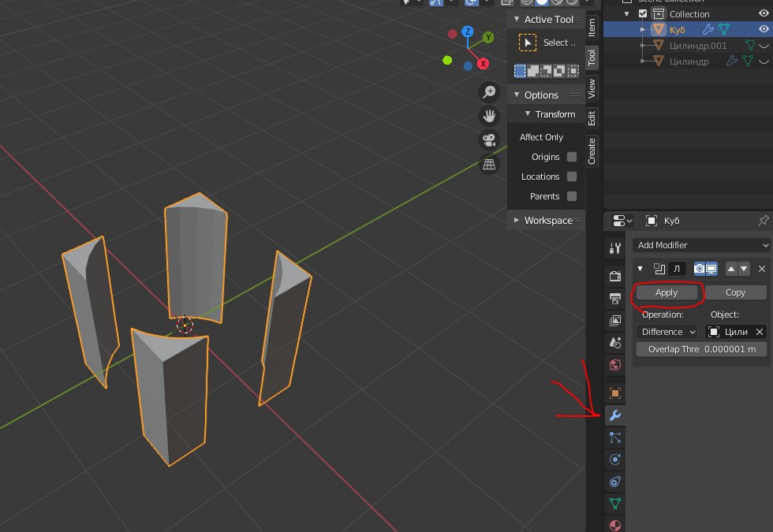Show Цилиндр.001 with its closed-eye icon

(x=764, y=46)
